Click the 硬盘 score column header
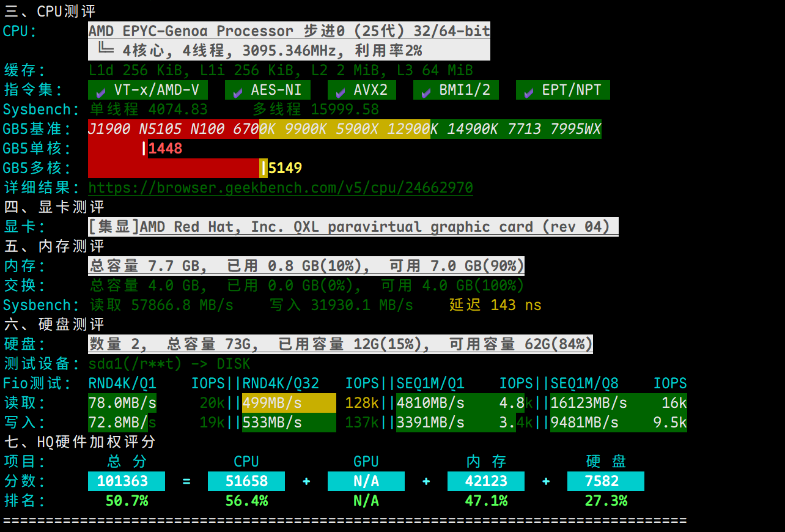The height and width of the screenshot is (532, 785). coord(606,462)
